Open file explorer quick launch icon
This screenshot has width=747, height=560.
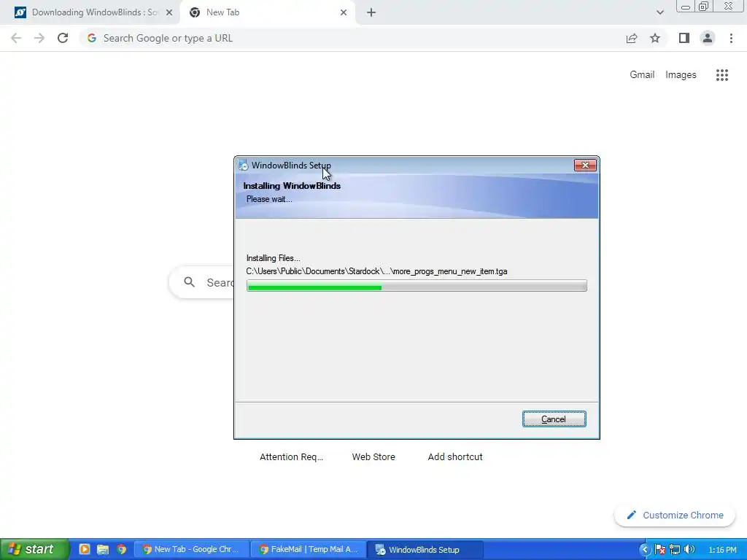pos(102,549)
